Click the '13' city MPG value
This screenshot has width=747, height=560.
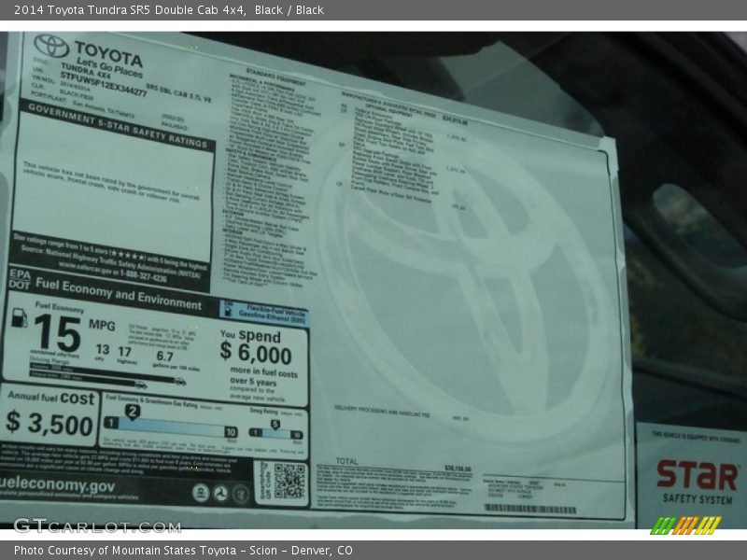click(x=103, y=349)
